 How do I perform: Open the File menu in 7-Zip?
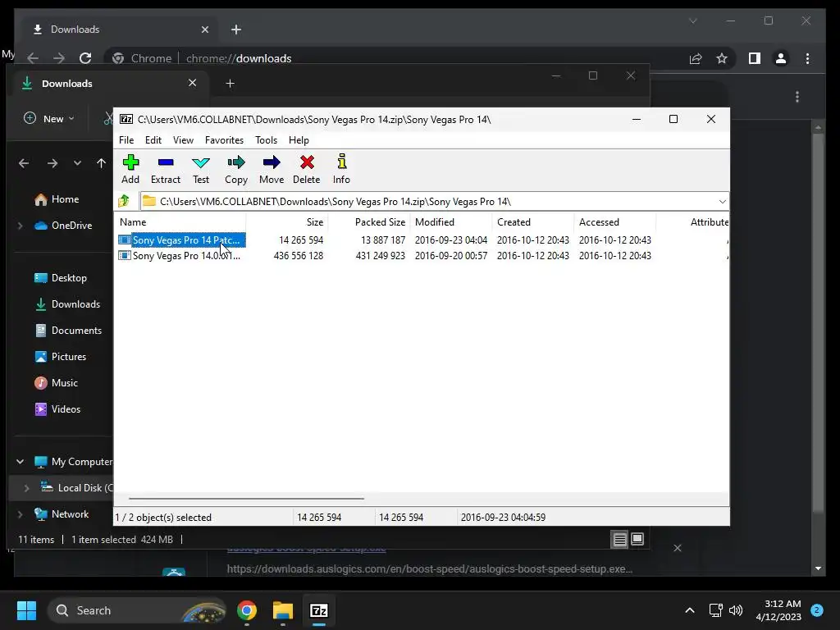(x=126, y=139)
